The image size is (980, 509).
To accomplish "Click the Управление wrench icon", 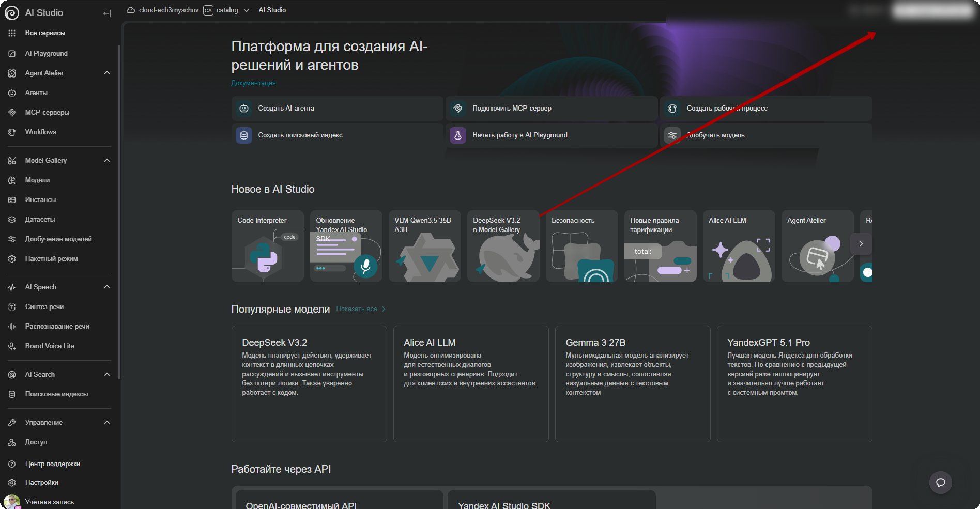I will tap(12, 423).
